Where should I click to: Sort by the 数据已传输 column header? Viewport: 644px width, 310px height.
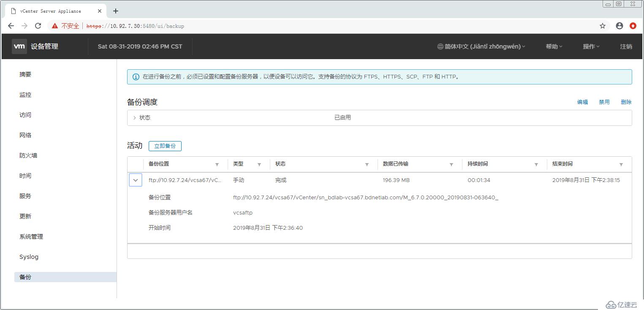click(396, 164)
